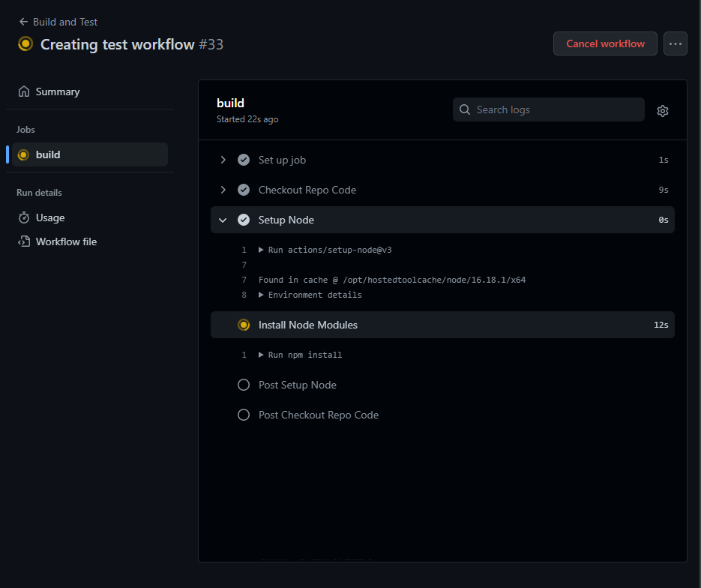701x588 pixels.
Task: Click the 'Started 22s ago' text
Action: 247,119
